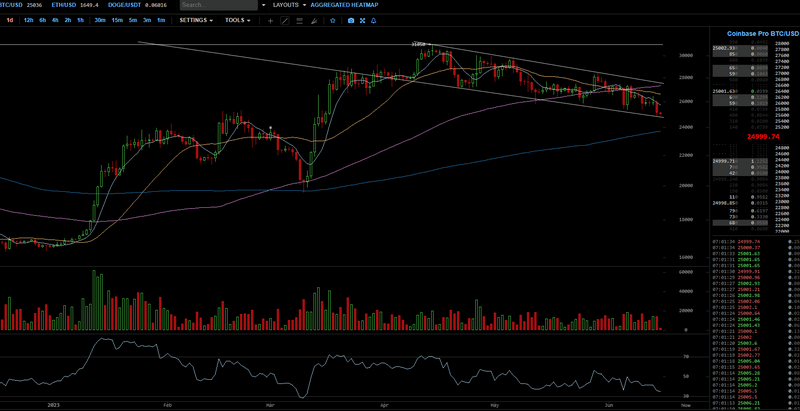Click the 24998.85 bid order row
The height and width of the screenshot is (411, 800).
(x=742, y=203)
